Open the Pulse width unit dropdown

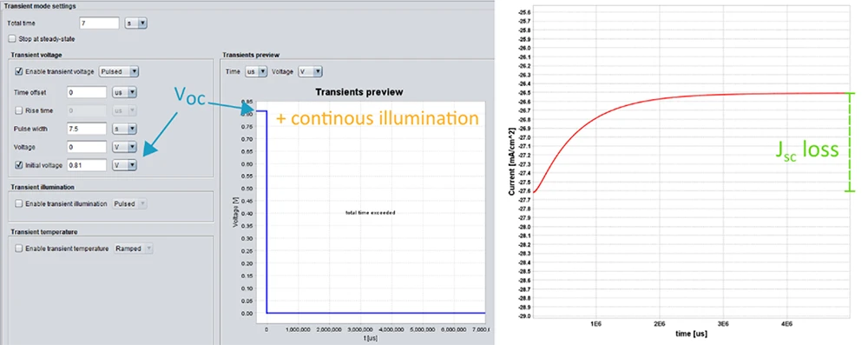click(x=124, y=129)
